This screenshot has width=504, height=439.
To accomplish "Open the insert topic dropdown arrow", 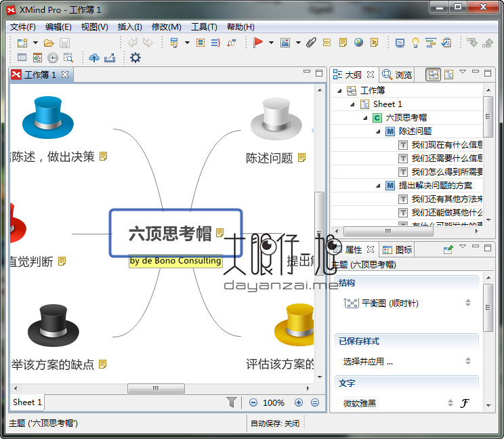I will point(187,43).
